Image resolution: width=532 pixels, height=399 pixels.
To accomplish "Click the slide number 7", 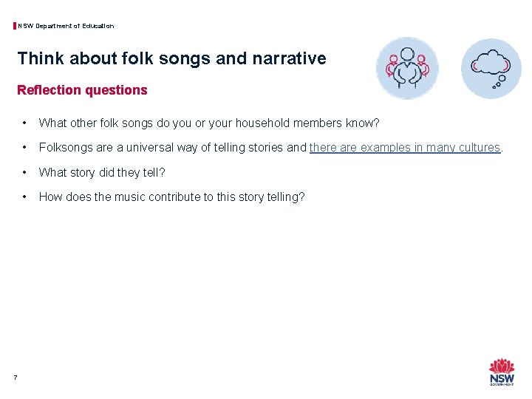I will 16,378.
